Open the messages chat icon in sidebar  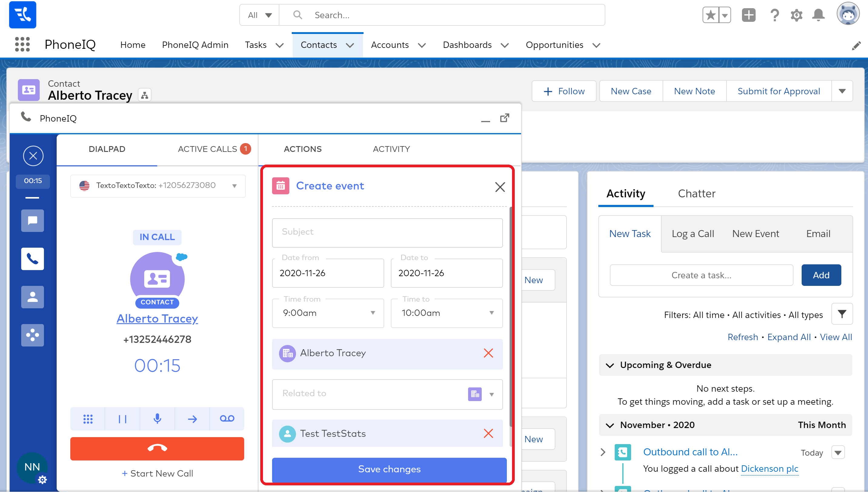point(32,221)
